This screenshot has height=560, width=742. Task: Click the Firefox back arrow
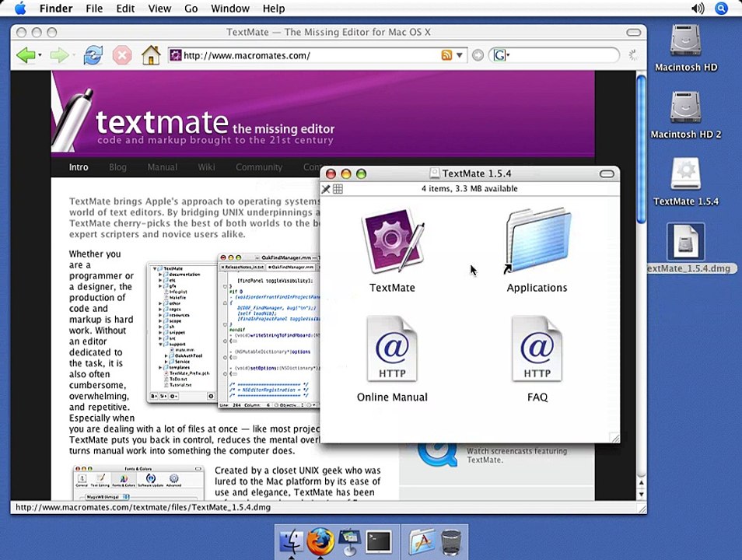(26, 55)
